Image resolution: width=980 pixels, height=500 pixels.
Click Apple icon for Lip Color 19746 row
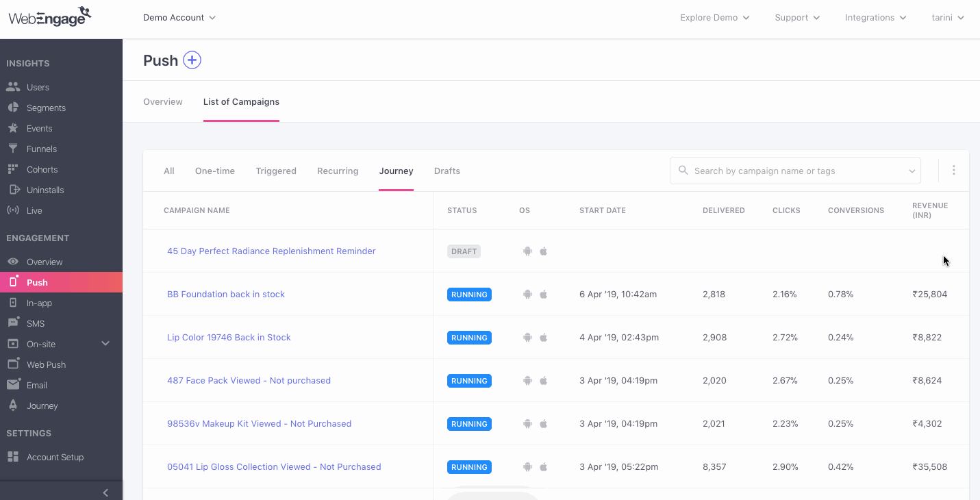pyautogui.click(x=544, y=338)
